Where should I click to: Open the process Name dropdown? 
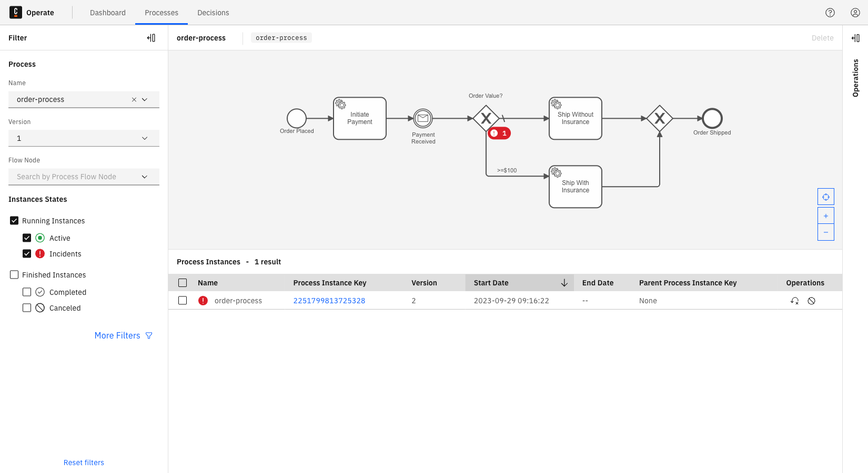click(x=145, y=99)
